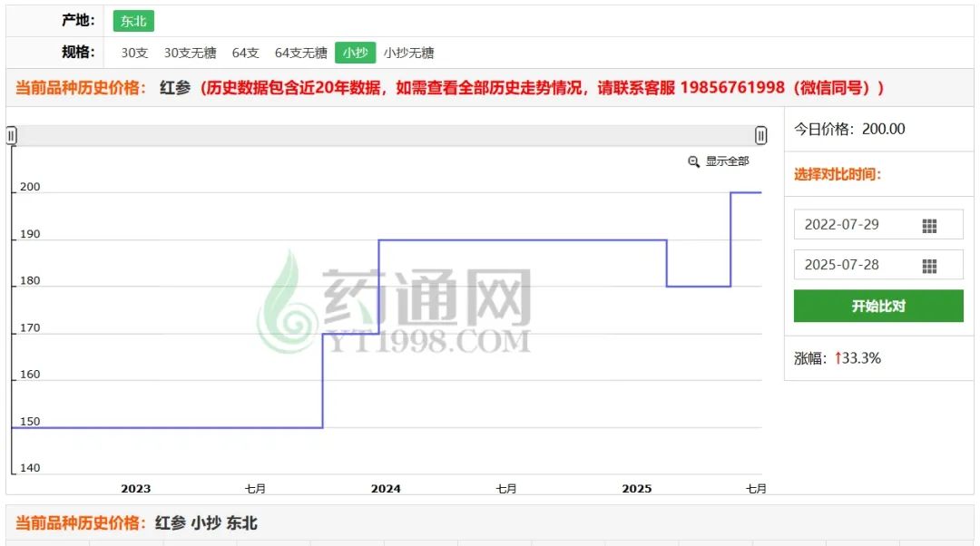Click the chart line at the 200 level
Image resolution: width=980 pixels, height=546 pixels.
[746, 192]
